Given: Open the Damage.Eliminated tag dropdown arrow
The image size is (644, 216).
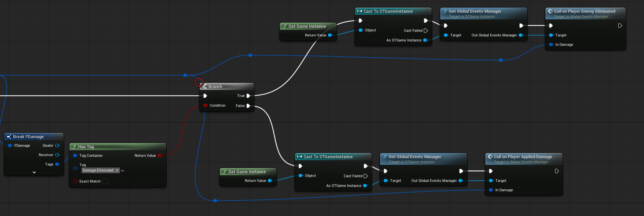Looking at the screenshot, I should 123,171.
